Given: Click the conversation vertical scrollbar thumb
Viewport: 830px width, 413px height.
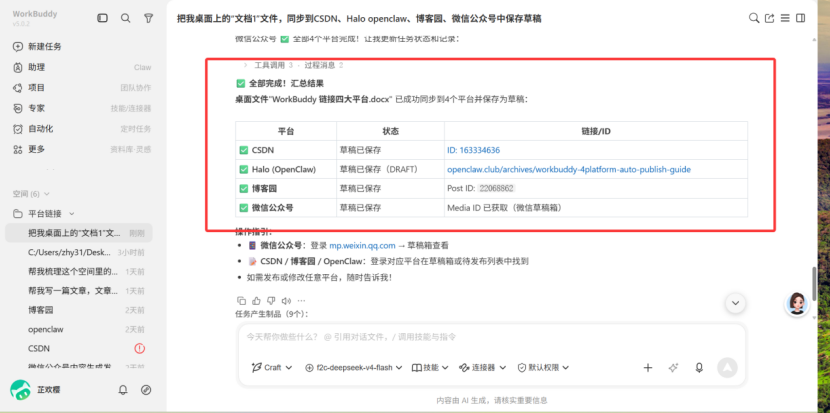Looking at the screenshot, I should coord(814,283).
